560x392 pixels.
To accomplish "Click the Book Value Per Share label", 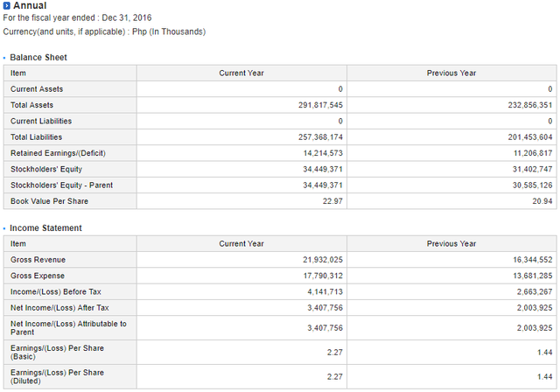I will pos(49,201).
